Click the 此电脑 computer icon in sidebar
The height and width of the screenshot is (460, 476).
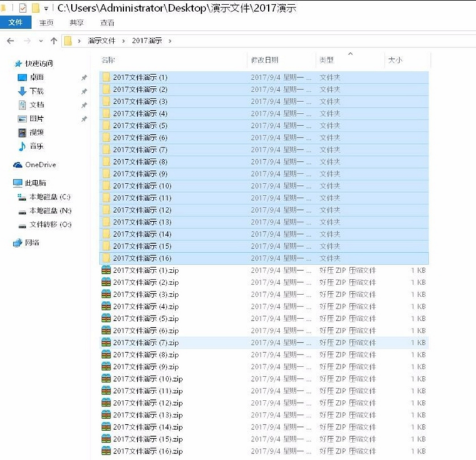(18, 183)
